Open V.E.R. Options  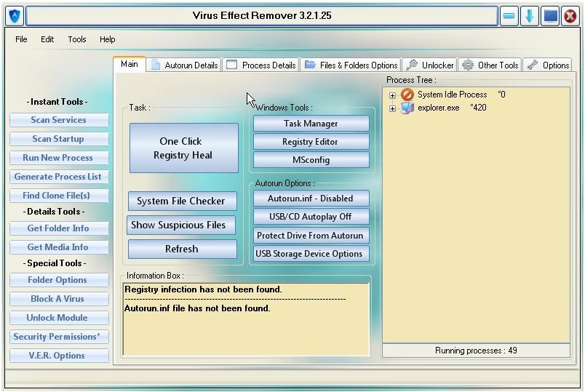click(59, 356)
